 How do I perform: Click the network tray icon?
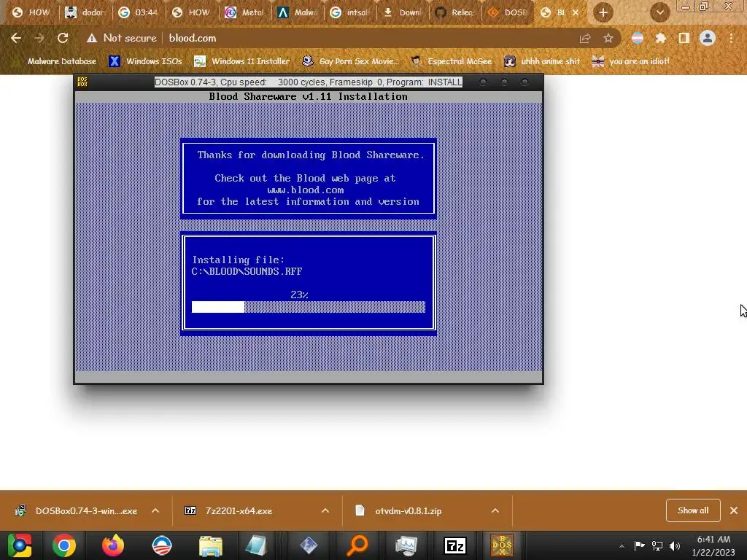click(657, 546)
